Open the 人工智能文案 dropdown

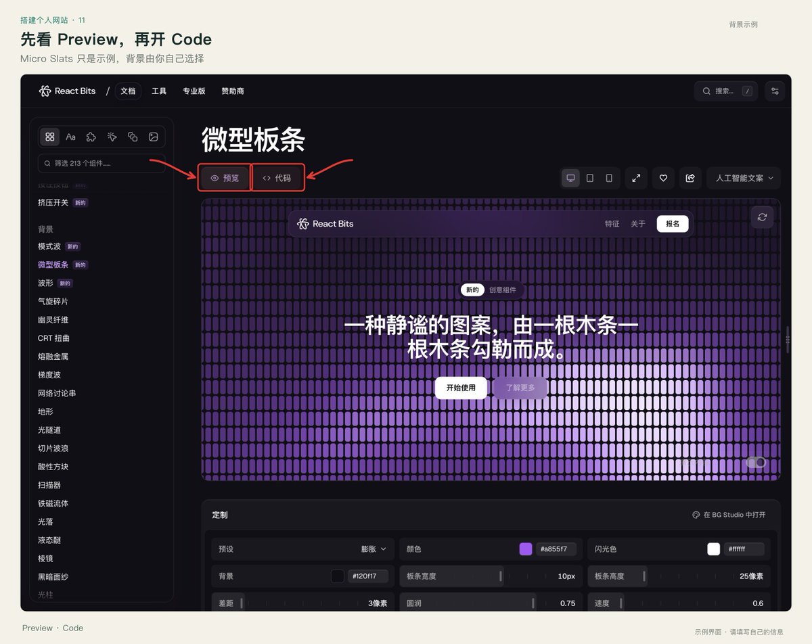(x=744, y=178)
